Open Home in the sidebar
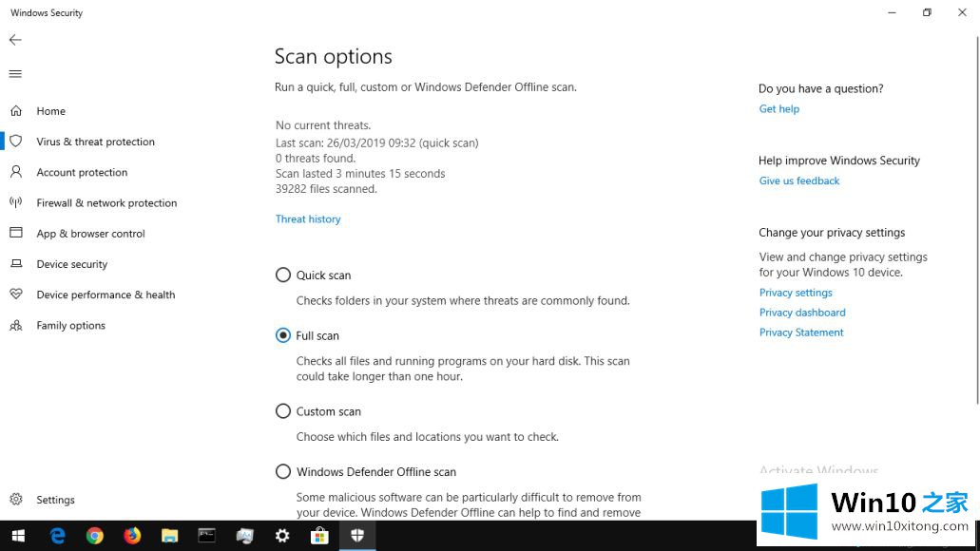Viewport: 980px width, 551px height. 50,111
